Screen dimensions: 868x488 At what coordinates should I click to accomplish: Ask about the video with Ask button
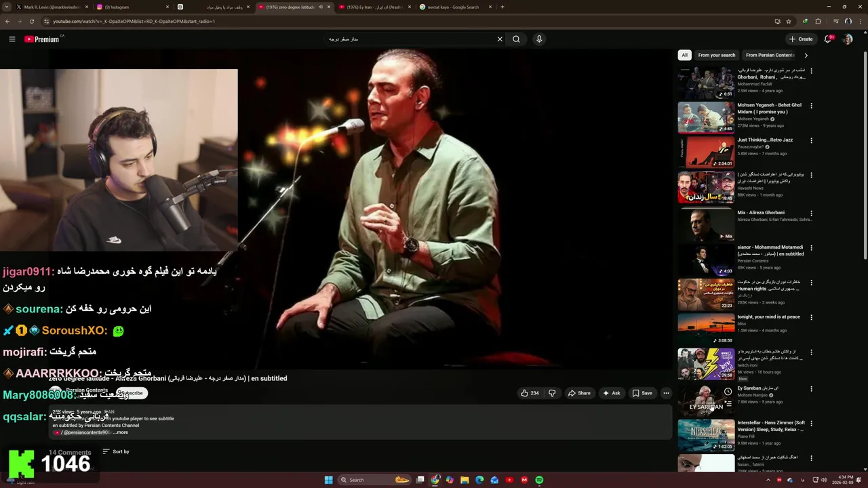coord(611,393)
